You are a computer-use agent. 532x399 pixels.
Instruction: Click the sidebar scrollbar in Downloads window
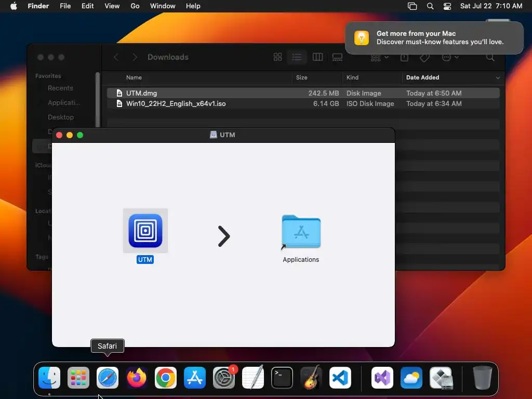click(98, 100)
